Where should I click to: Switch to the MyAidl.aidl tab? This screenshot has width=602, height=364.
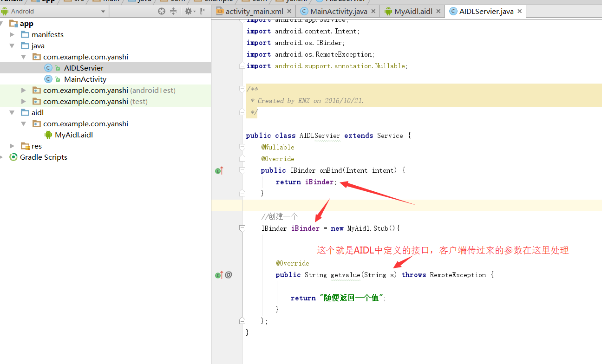pyautogui.click(x=412, y=11)
